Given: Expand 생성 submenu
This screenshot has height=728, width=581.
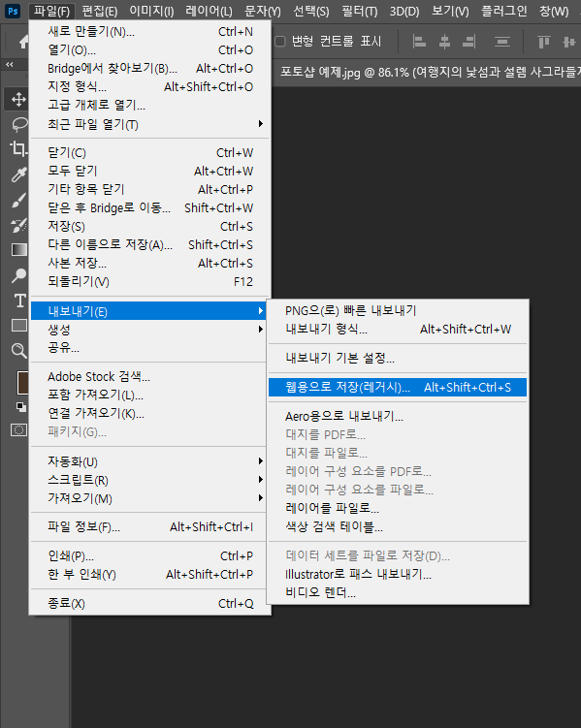Looking at the screenshot, I should [150, 330].
